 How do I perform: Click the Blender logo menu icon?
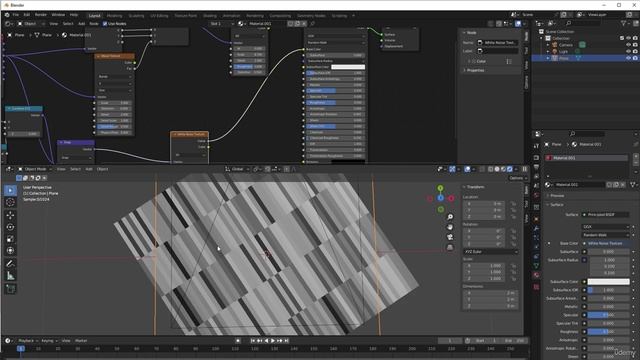tap(7, 15)
